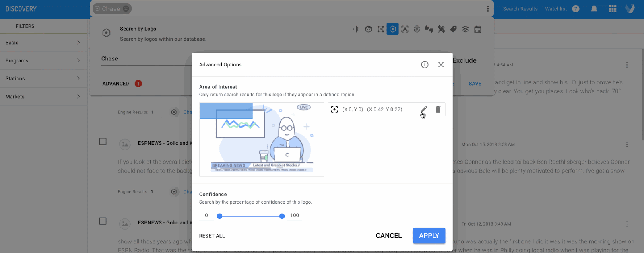
Task: Click the red advanced count badge
Action: click(x=138, y=84)
